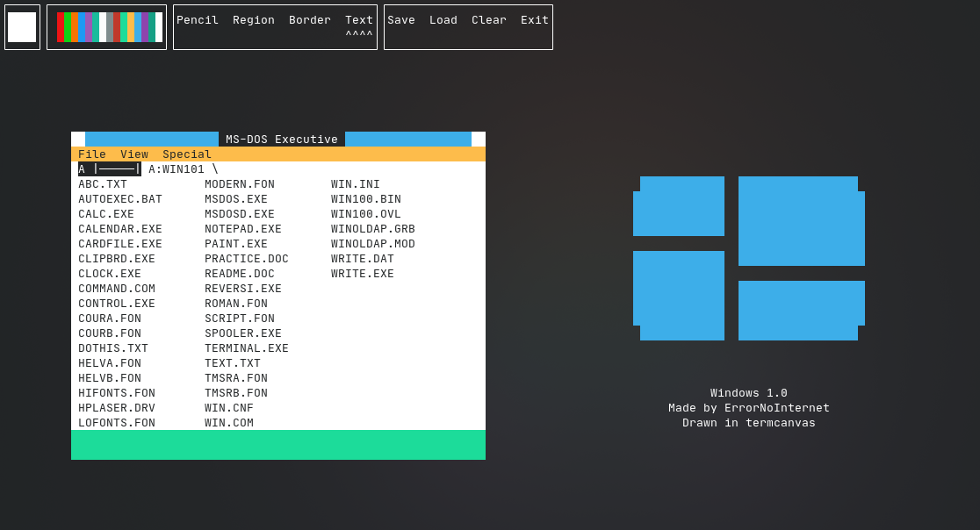The height and width of the screenshot is (530, 980).
Task: Click COMMAND.COM in the file list
Action: click(117, 289)
